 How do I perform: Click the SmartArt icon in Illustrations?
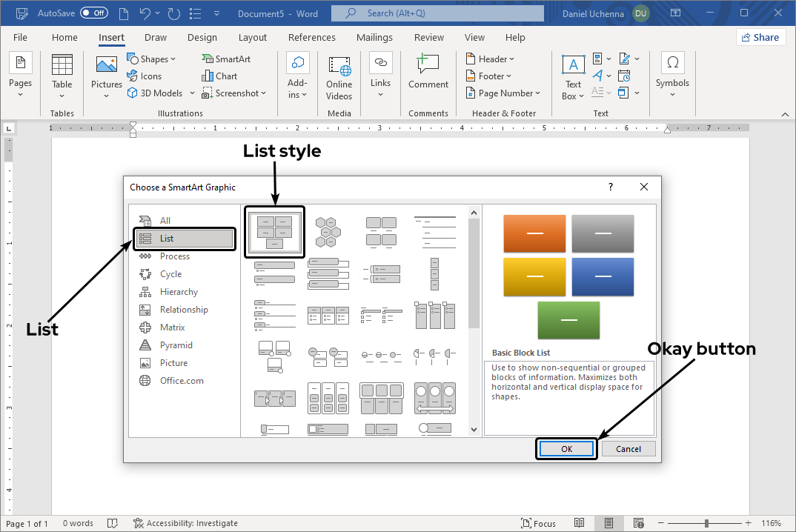(208, 59)
